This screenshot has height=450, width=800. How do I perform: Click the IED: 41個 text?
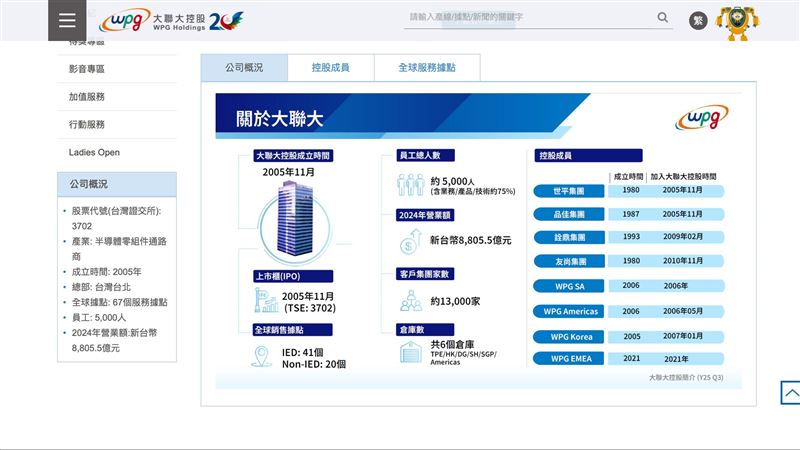303,352
